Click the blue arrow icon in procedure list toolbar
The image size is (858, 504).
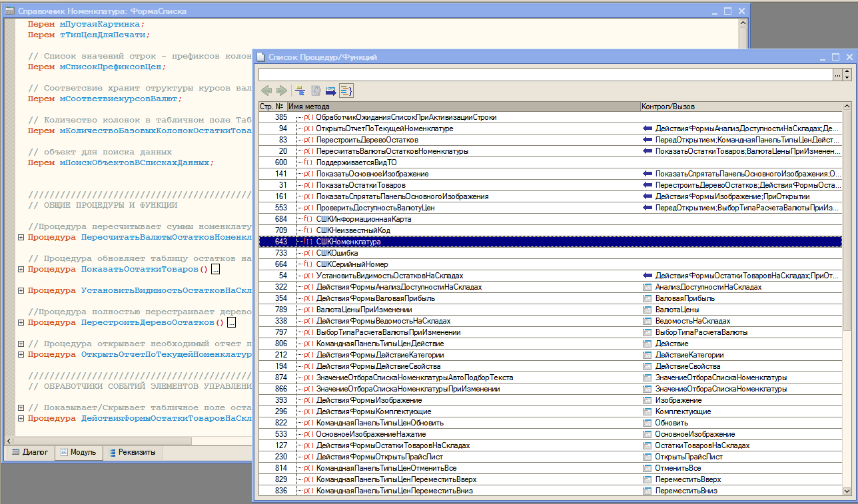coord(331,91)
